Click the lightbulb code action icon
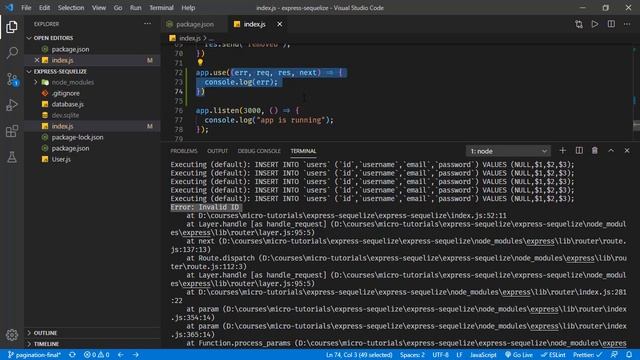640x360 pixels. pyautogui.click(x=200, y=62)
